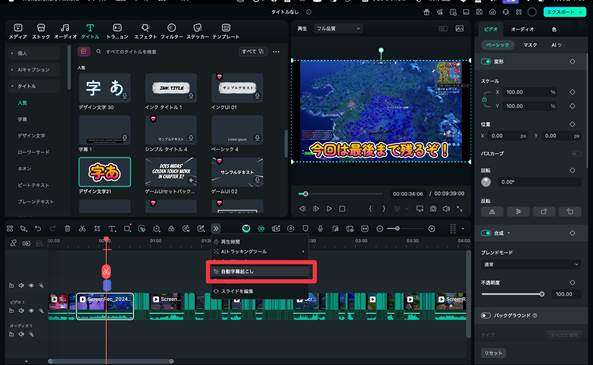The height and width of the screenshot is (365, 593).
Task: Click the horizontal flip button in properties
Action: click(492, 212)
